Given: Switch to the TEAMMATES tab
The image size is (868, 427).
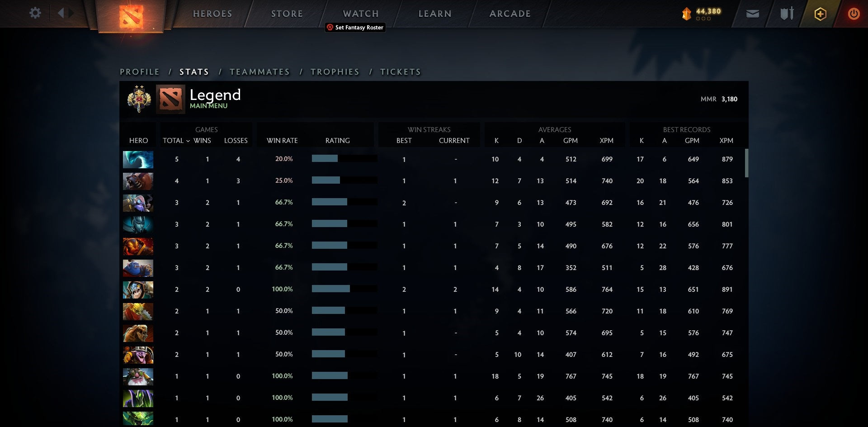Looking at the screenshot, I should pyautogui.click(x=260, y=71).
